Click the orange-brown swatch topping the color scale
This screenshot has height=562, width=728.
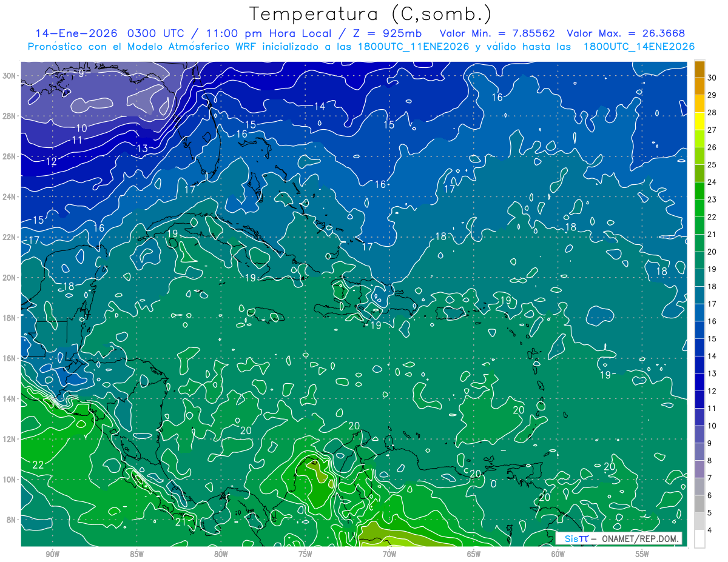point(699,69)
